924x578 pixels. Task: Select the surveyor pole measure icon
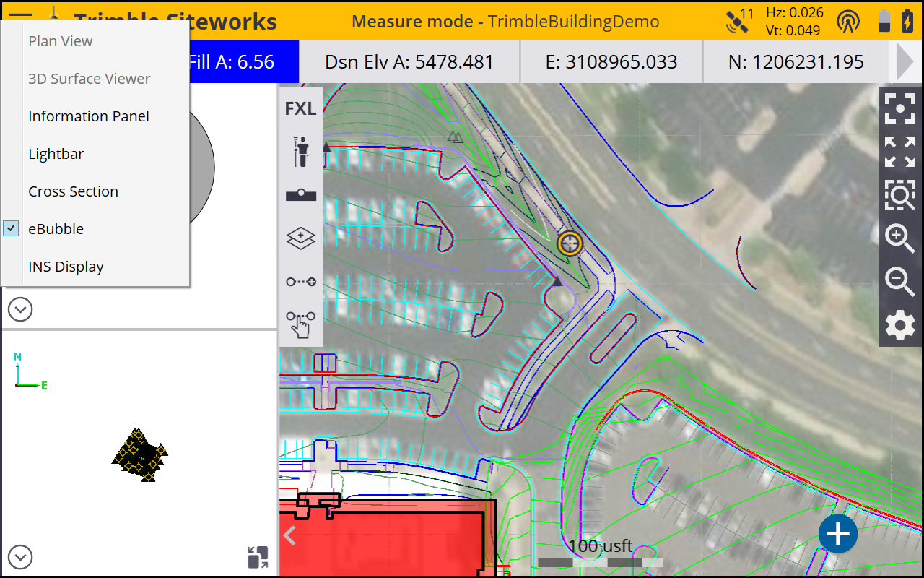(x=301, y=152)
